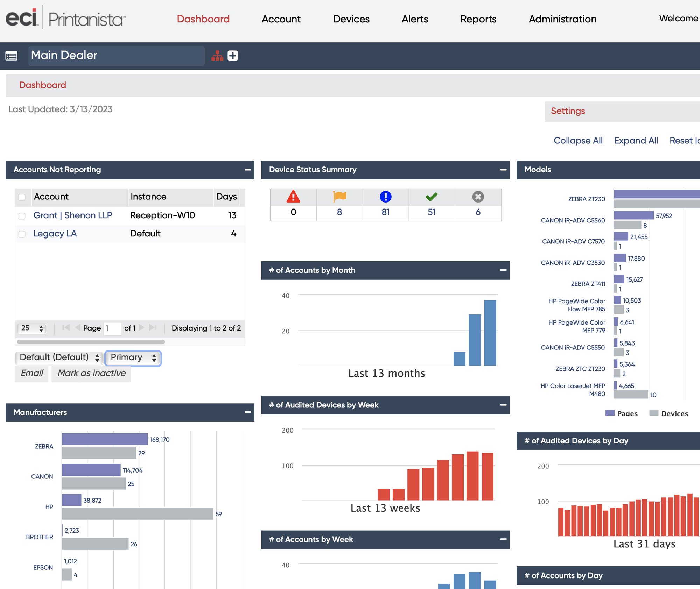Click Expand All link
Screen dimensions: 700x589
tap(636, 140)
